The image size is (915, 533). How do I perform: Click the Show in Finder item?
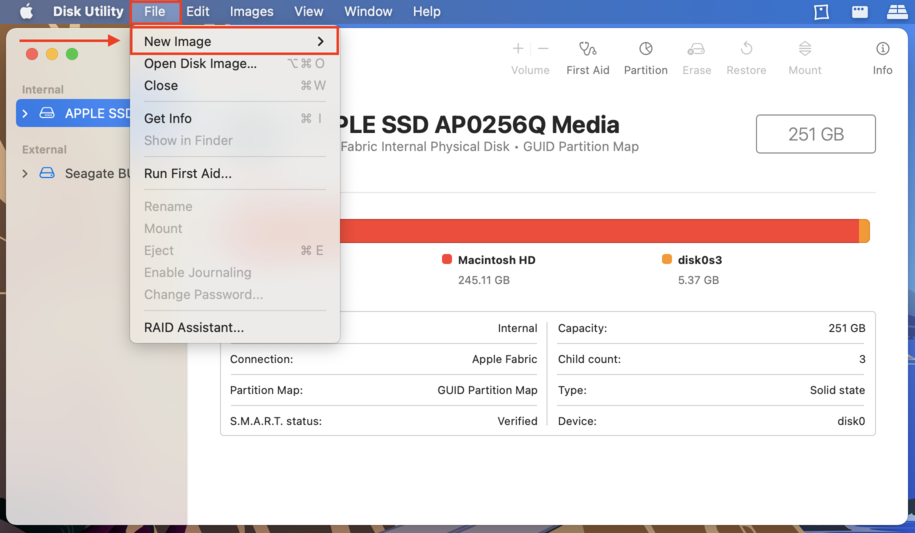tap(235, 141)
